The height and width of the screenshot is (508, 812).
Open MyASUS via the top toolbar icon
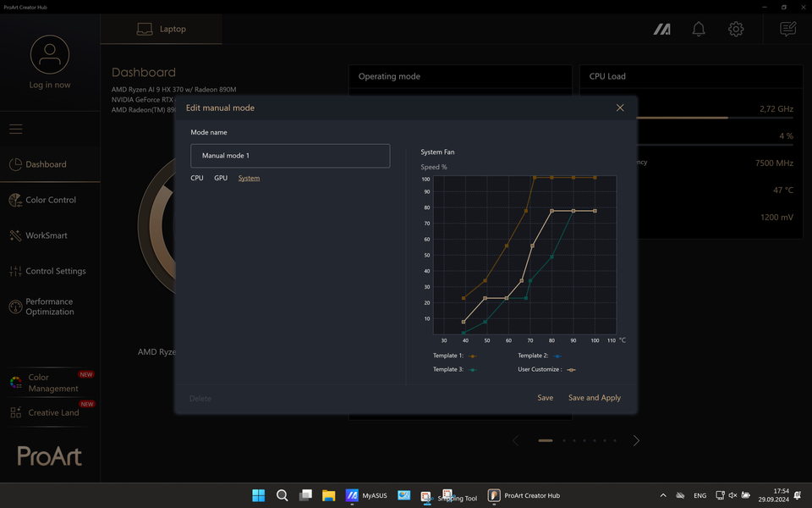[x=661, y=29]
